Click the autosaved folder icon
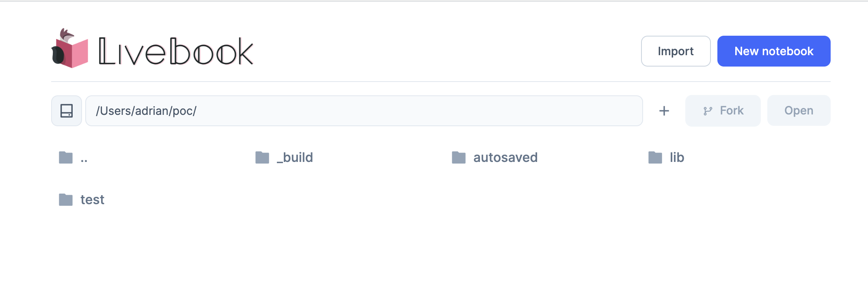The height and width of the screenshot is (306, 868). (x=459, y=157)
